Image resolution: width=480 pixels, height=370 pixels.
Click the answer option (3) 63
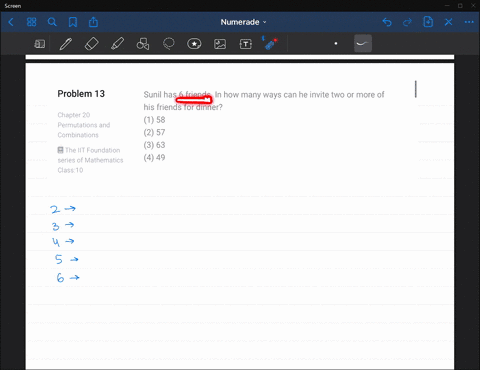pyautogui.click(x=154, y=145)
